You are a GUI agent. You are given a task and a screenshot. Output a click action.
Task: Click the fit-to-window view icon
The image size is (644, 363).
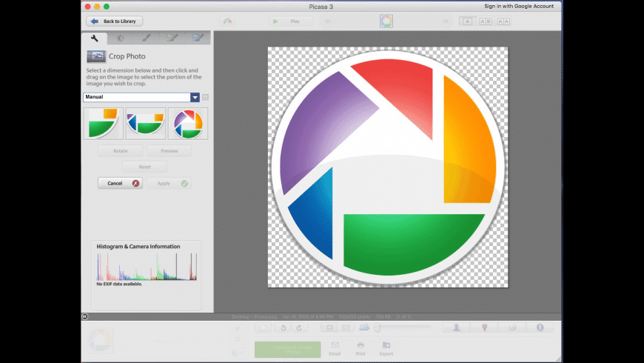pyautogui.click(x=329, y=327)
